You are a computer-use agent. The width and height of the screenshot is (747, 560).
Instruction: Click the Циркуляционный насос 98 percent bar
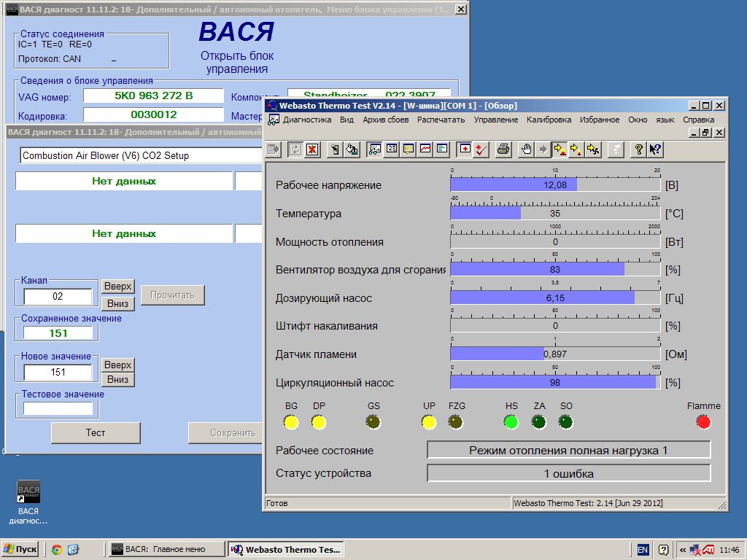point(555,382)
